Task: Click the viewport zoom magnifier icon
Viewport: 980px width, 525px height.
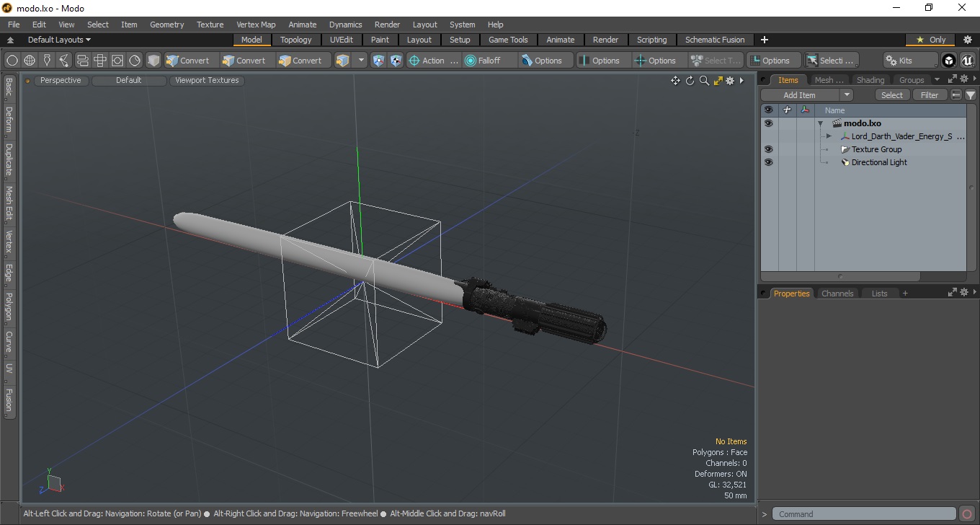Action: coord(704,81)
